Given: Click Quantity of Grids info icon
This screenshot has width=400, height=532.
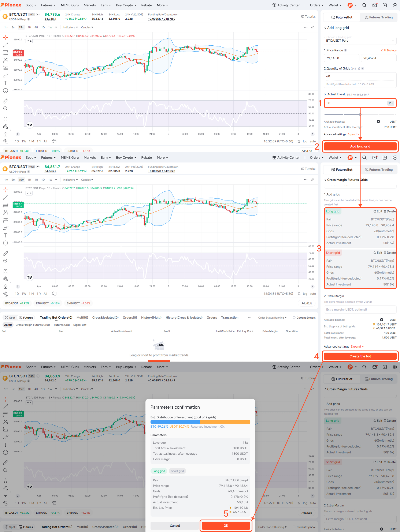Looking at the screenshot, I should (362, 68).
